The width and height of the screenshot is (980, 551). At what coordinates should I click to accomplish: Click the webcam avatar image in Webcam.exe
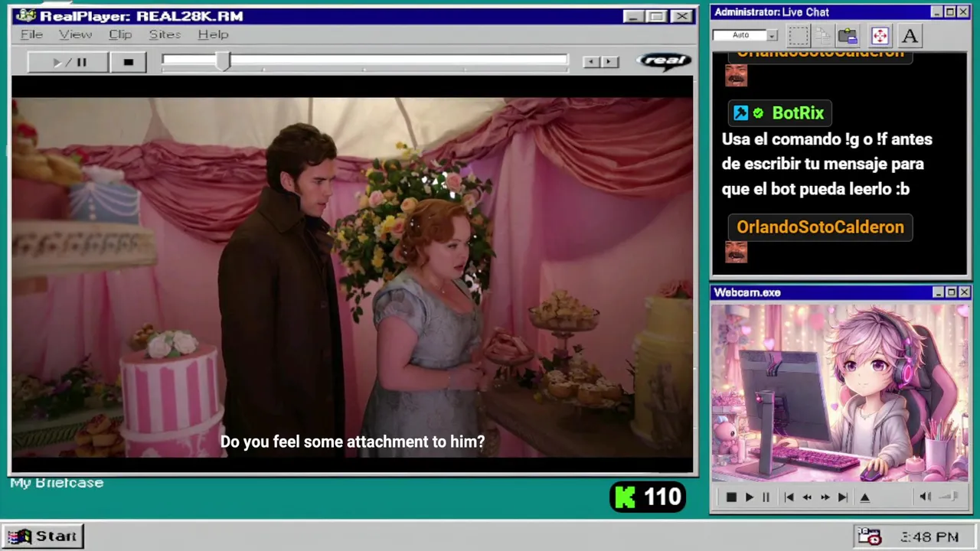click(840, 393)
